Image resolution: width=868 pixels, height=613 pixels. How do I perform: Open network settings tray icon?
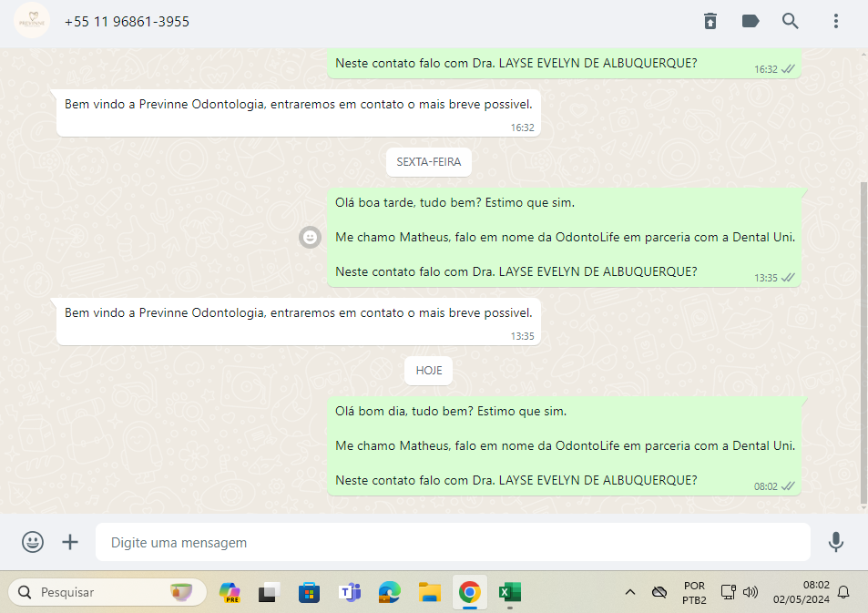pos(728,592)
